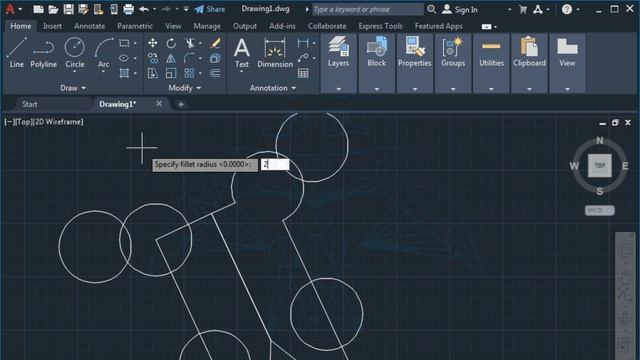This screenshot has height=360, width=640.
Task: Open the Properties panel button
Action: coord(415,53)
